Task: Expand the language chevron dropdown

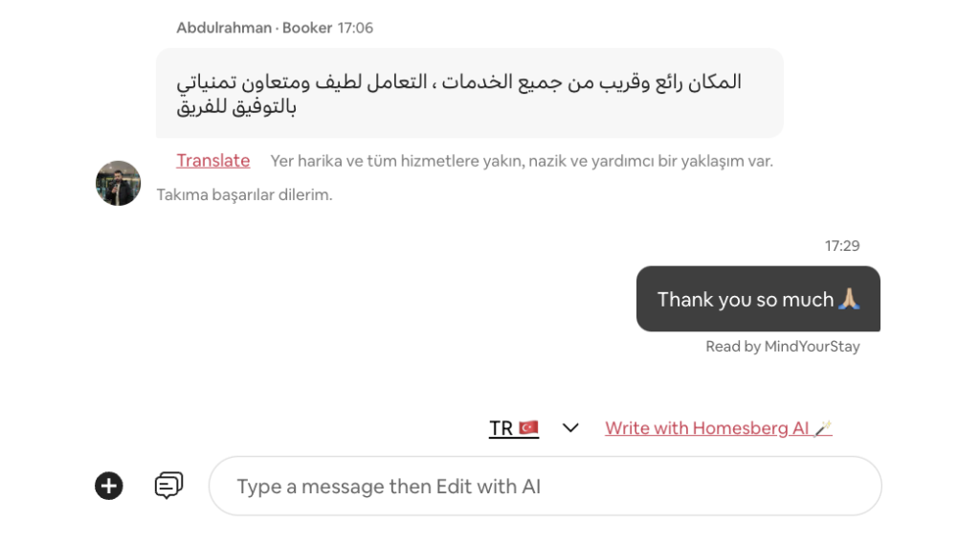Action: (x=570, y=428)
